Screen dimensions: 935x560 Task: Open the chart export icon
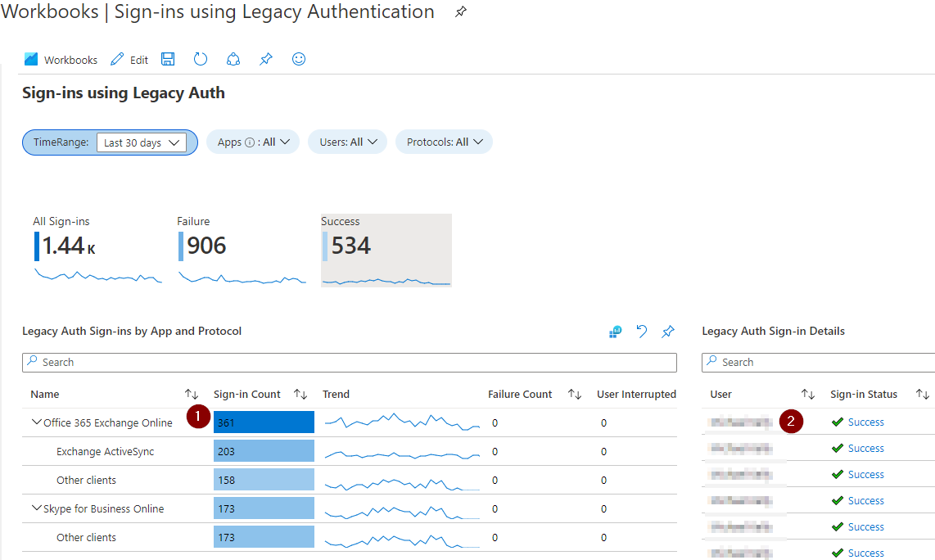tap(615, 332)
